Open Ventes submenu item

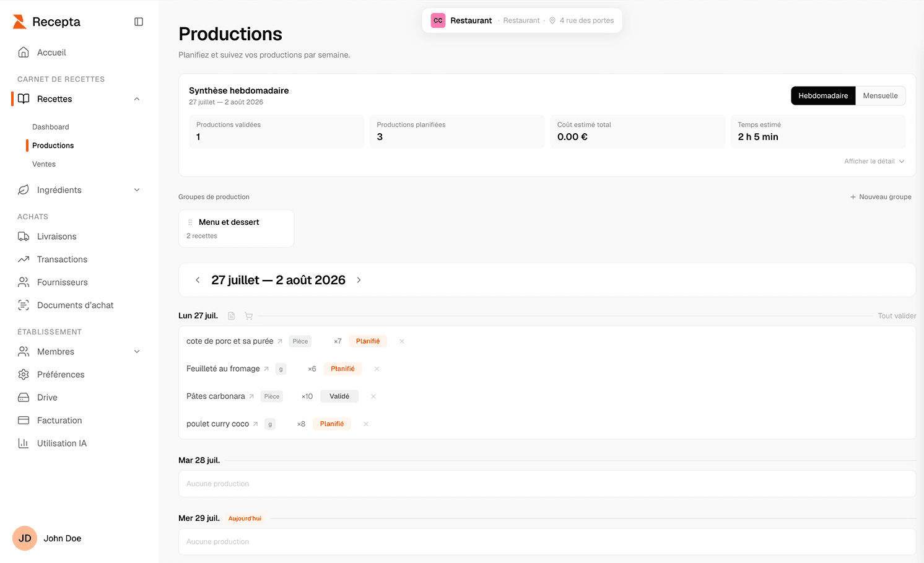click(x=44, y=164)
